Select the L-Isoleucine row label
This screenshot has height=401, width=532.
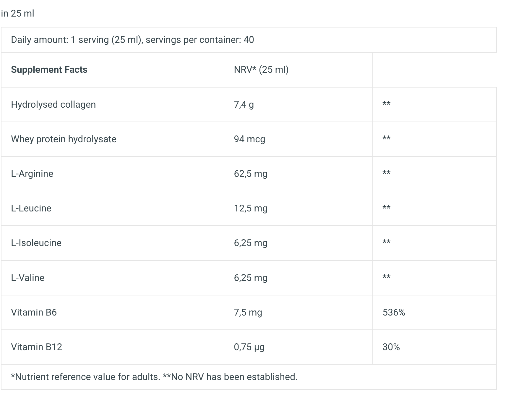[36, 243]
